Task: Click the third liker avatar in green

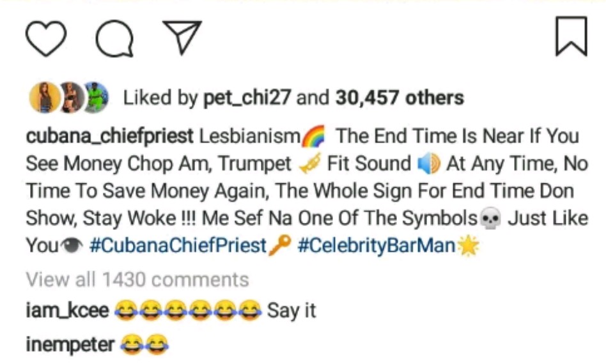Action: click(x=95, y=98)
